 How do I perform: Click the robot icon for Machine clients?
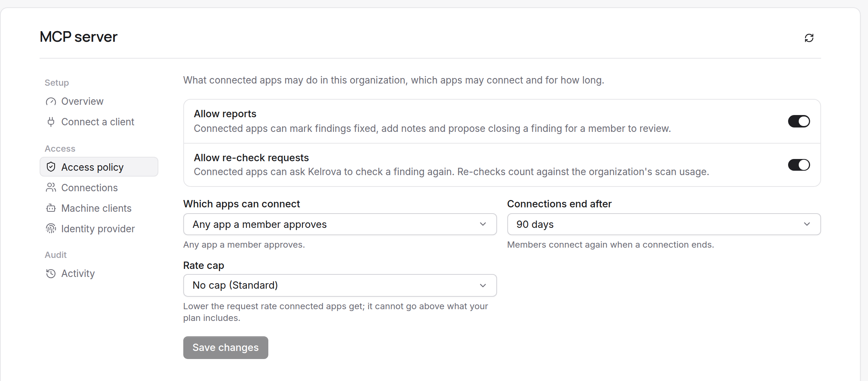pyautogui.click(x=51, y=208)
